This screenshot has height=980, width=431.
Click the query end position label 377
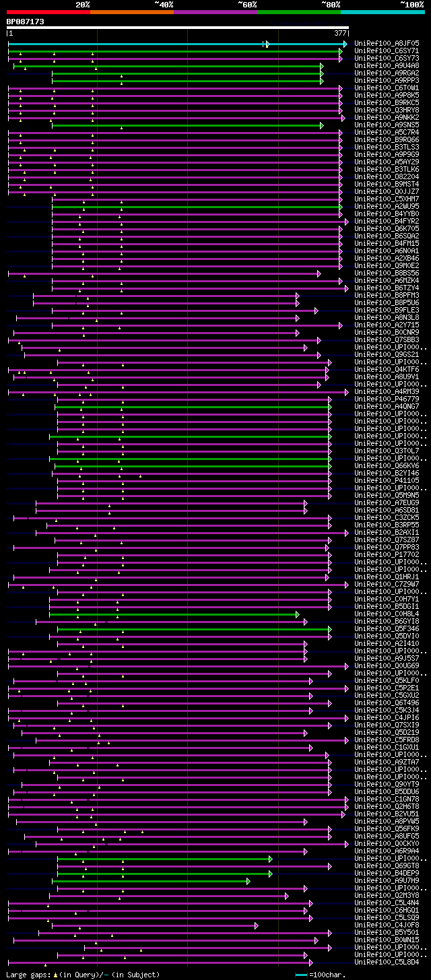[341, 33]
